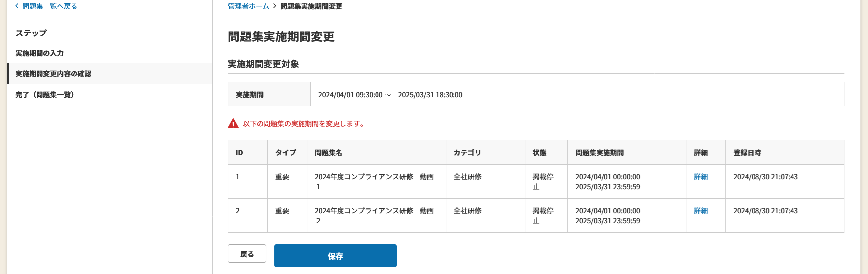Select 2024年度コンプライアンス研修 動画１ cell
The image size is (868, 274).
pyautogui.click(x=377, y=182)
